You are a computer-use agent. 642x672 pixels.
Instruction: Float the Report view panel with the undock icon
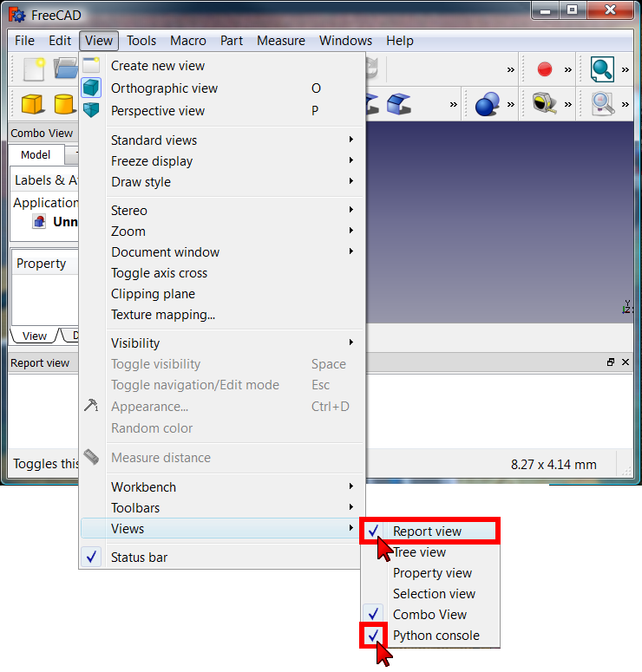coord(611,362)
